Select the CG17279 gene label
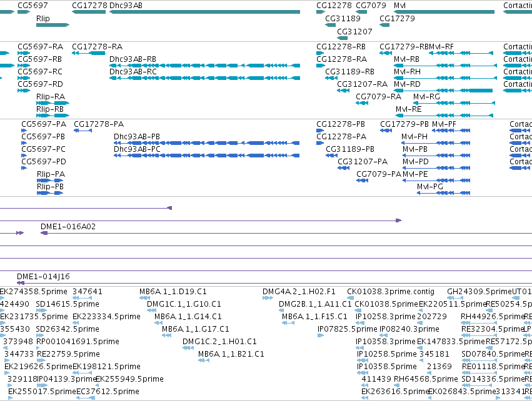This screenshot has height=401, width=532. 397,18
